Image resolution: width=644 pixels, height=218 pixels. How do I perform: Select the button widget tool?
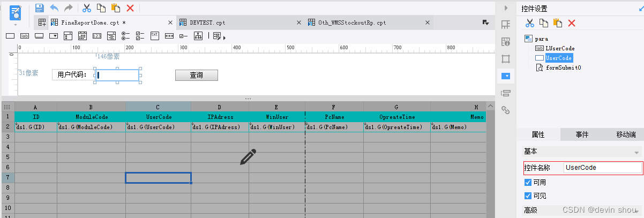click(x=39, y=36)
